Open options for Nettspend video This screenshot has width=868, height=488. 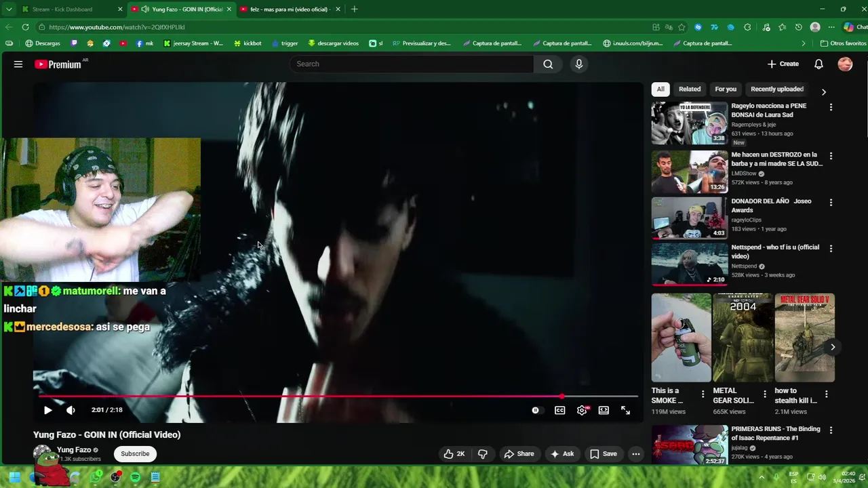(x=831, y=248)
